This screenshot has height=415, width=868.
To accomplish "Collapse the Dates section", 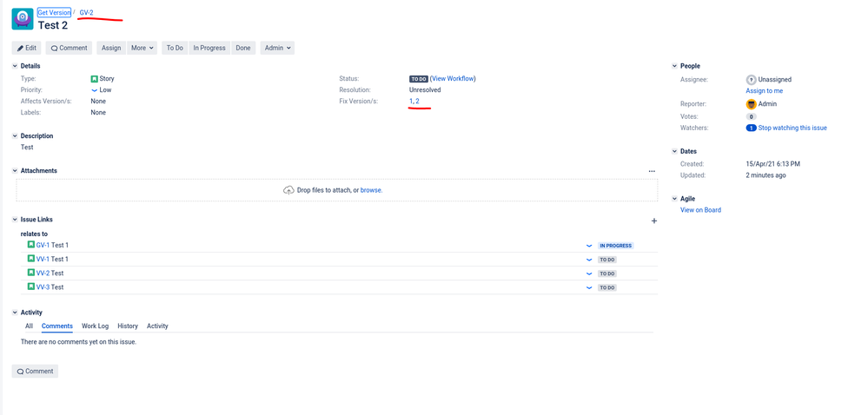I will [674, 151].
